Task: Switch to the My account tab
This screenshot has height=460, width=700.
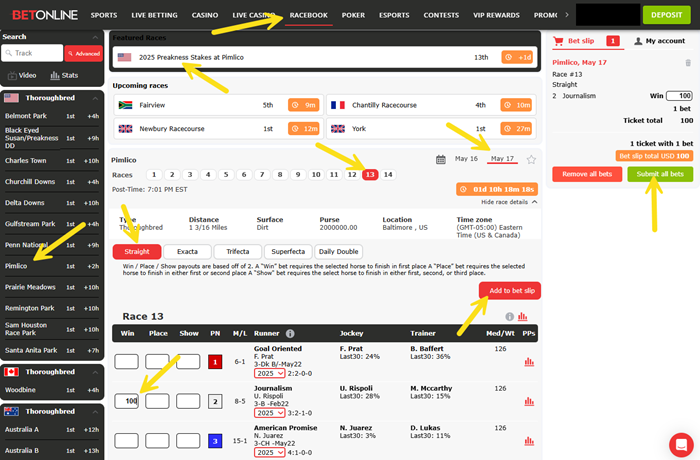Action: [658, 41]
